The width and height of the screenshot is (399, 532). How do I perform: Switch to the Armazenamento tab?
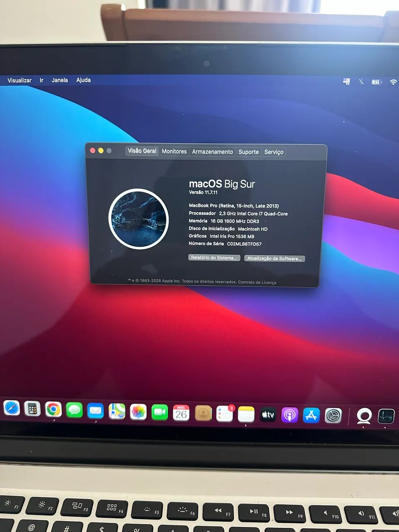tap(212, 152)
